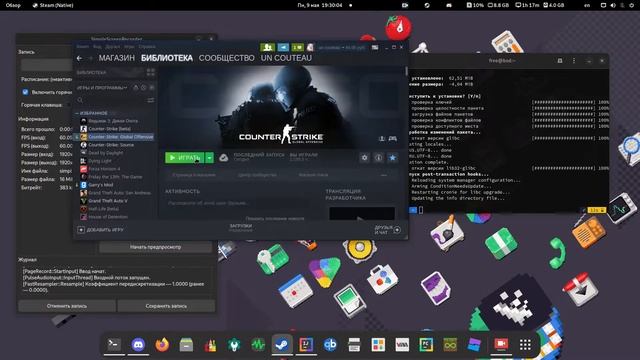This screenshot has width=640, height=360.
Task: Open PyCharm from the dock
Action: pos(426,345)
